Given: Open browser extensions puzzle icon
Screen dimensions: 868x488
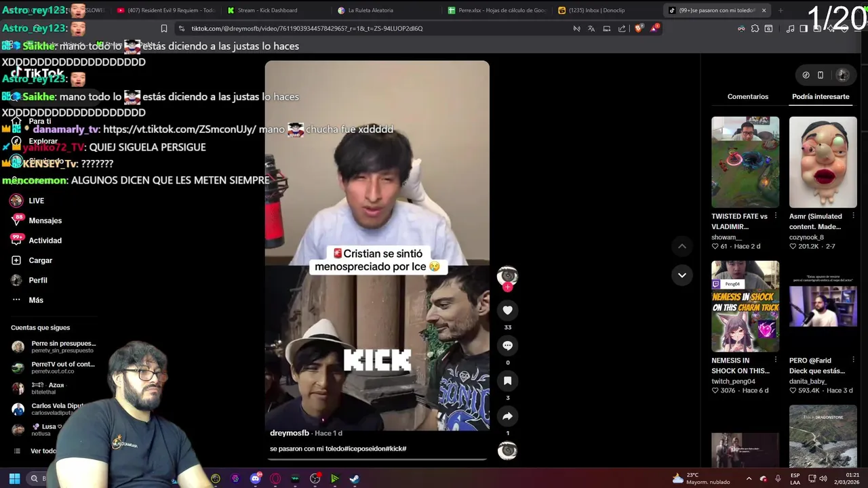Looking at the screenshot, I should [755, 28].
